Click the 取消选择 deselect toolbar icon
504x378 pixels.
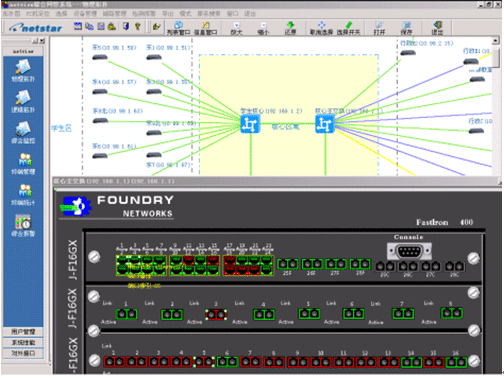click(321, 28)
